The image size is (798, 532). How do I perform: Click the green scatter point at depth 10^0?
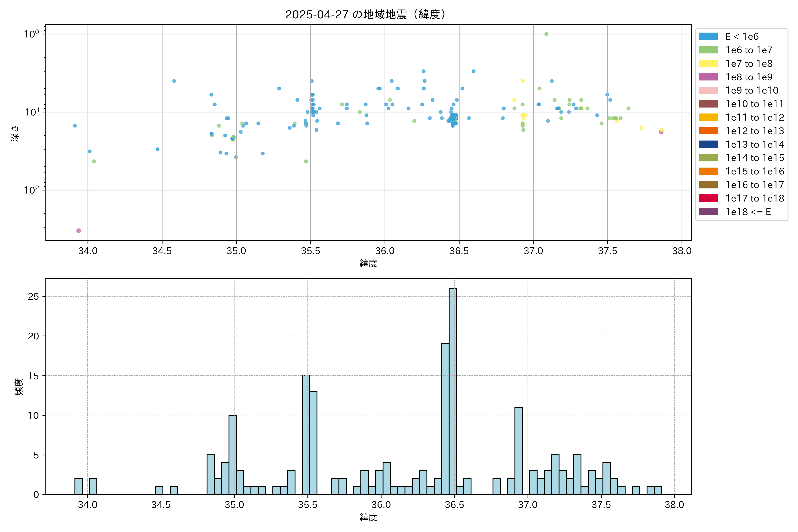pyautogui.click(x=546, y=34)
